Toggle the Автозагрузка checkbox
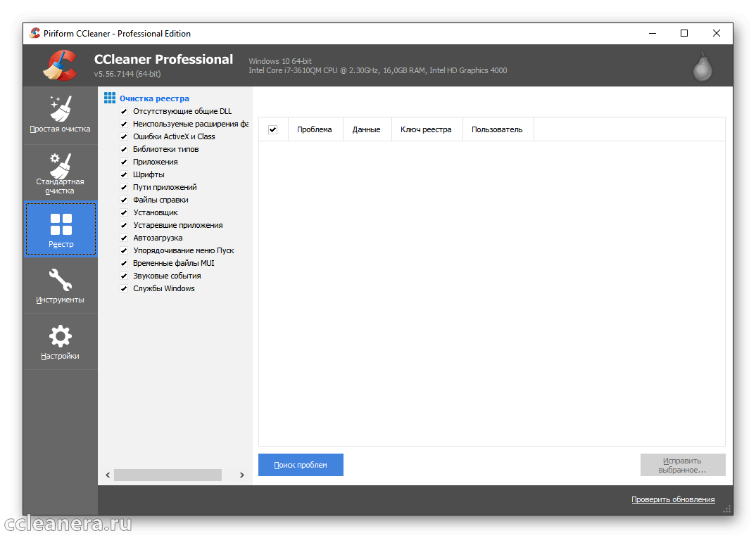Viewport: 756px width, 538px height. coord(124,238)
